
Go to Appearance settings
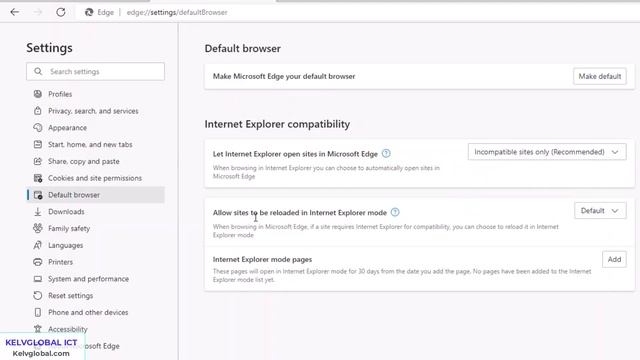click(x=67, y=128)
